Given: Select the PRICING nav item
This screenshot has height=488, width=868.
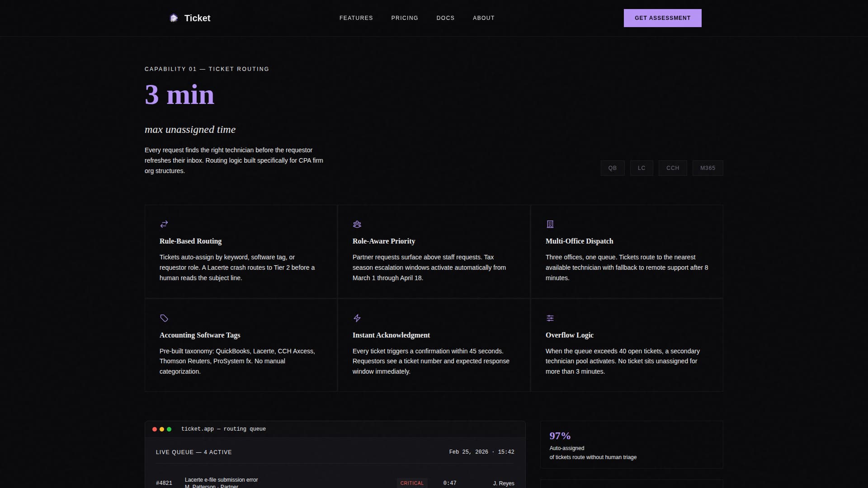Looking at the screenshot, I should (405, 18).
